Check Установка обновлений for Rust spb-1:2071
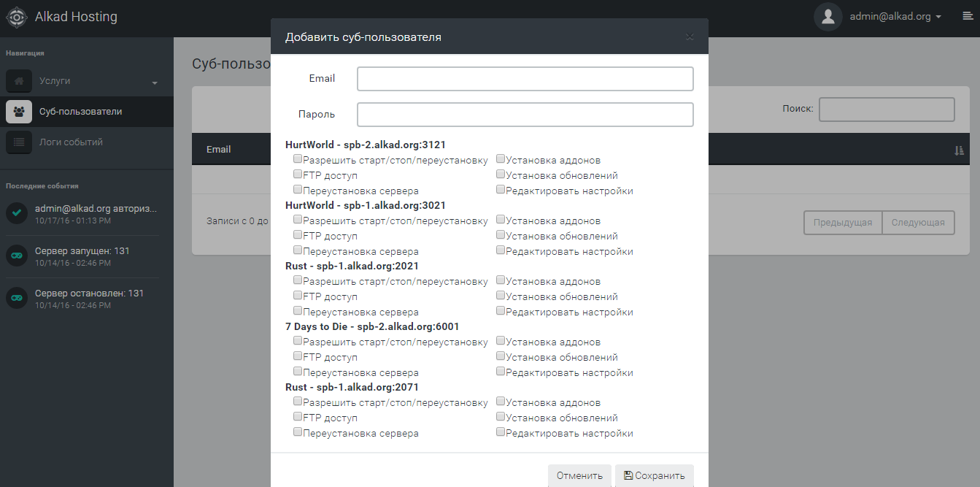Viewport: 980px width, 487px height. [501, 416]
